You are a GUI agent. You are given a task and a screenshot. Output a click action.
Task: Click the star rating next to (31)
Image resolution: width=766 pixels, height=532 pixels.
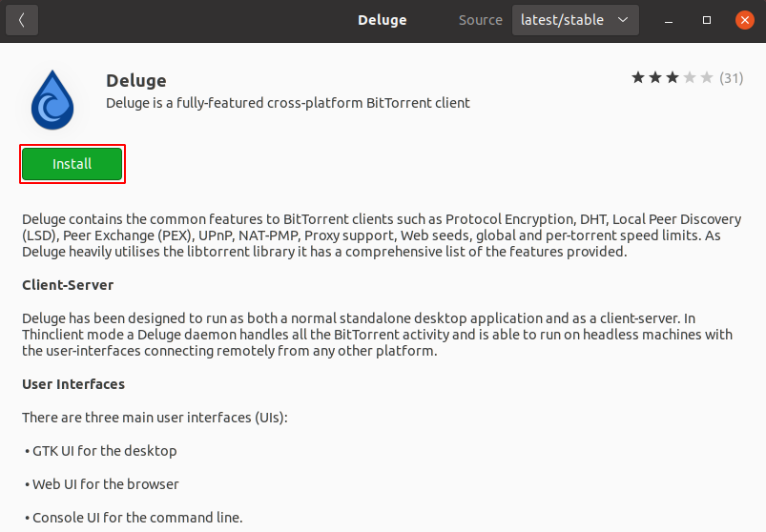tap(673, 77)
